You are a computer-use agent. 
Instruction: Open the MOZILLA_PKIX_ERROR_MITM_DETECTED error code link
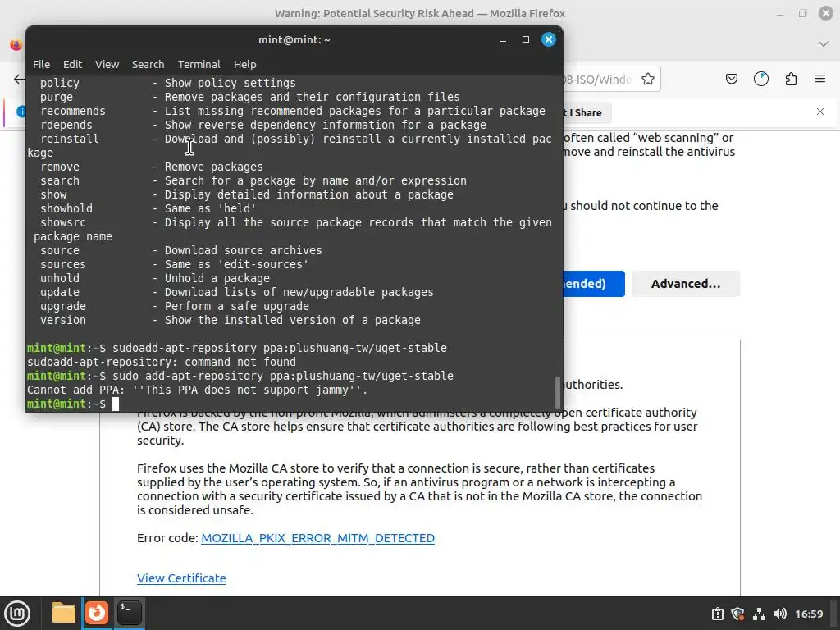317,538
